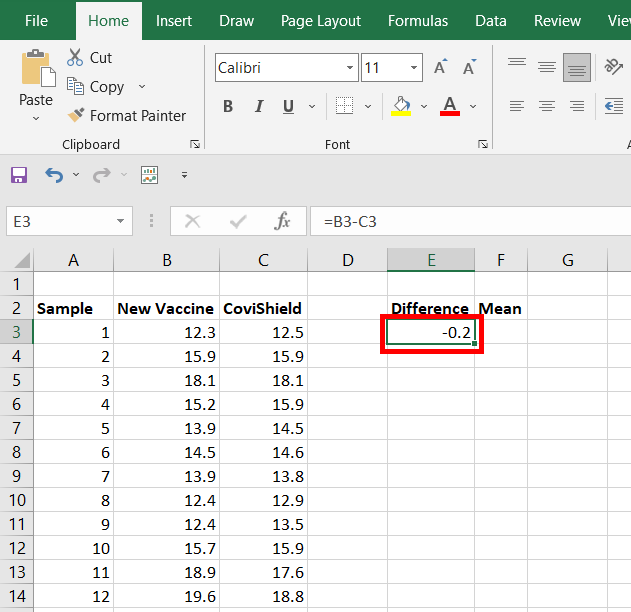Viewport: 631px width, 612px height.
Task: Open the Page Layout tab
Action: click(x=320, y=20)
